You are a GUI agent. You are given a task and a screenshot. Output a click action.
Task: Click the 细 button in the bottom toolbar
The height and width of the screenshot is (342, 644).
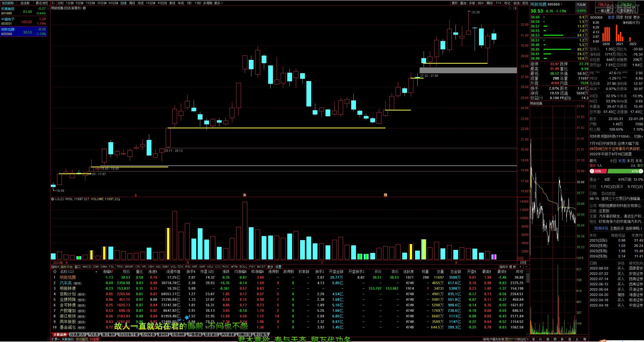tap(548, 339)
